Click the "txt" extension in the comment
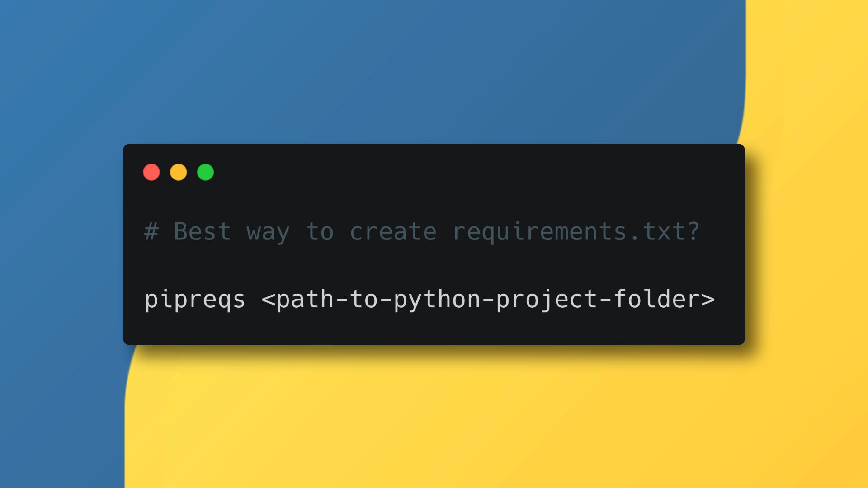This screenshot has width=868, height=488. coord(664,231)
